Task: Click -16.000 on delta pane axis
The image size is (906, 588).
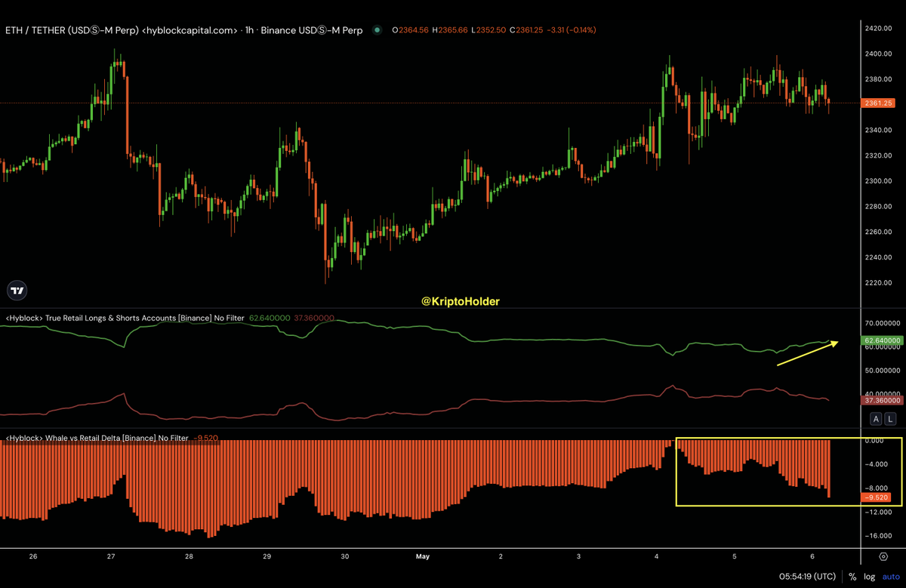Action: (x=878, y=536)
